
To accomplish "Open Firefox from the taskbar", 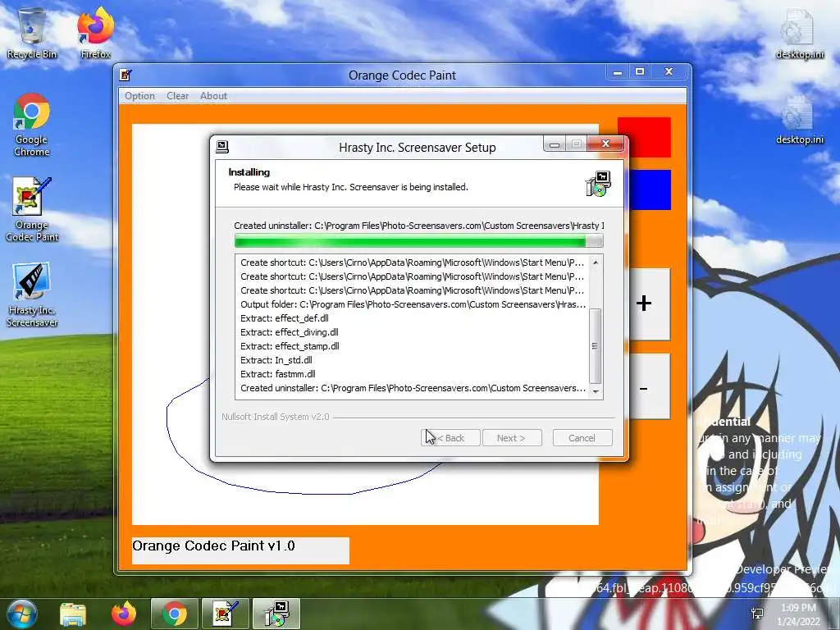I will (x=124, y=614).
